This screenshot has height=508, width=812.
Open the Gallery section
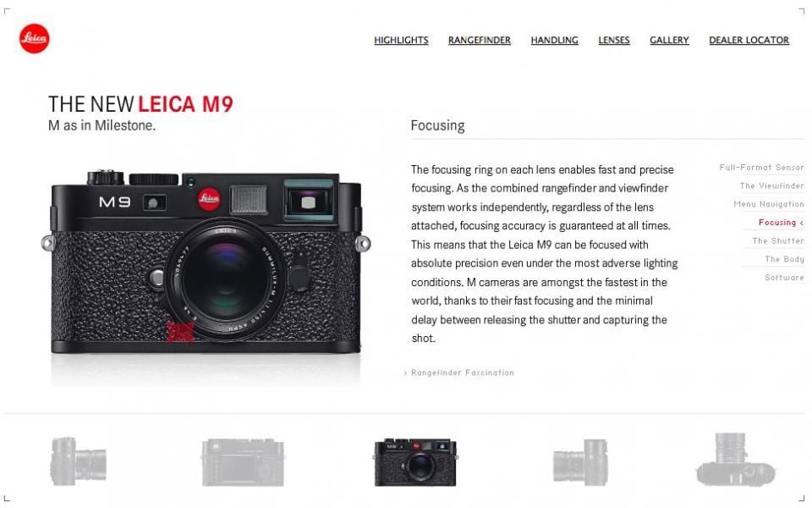(669, 41)
